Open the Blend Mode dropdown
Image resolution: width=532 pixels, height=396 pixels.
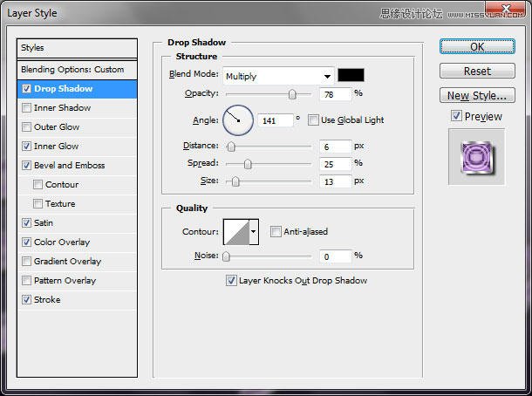point(278,76)
